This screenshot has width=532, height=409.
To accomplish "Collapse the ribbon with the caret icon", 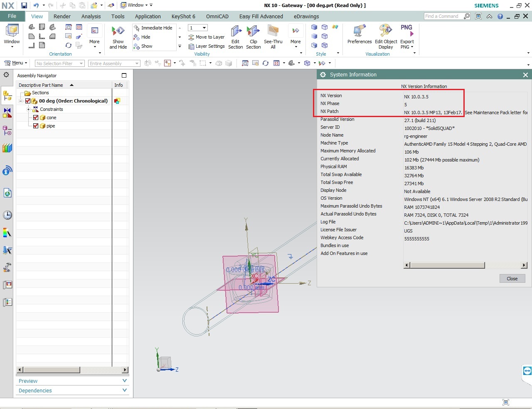I will (x=490, y=16).
